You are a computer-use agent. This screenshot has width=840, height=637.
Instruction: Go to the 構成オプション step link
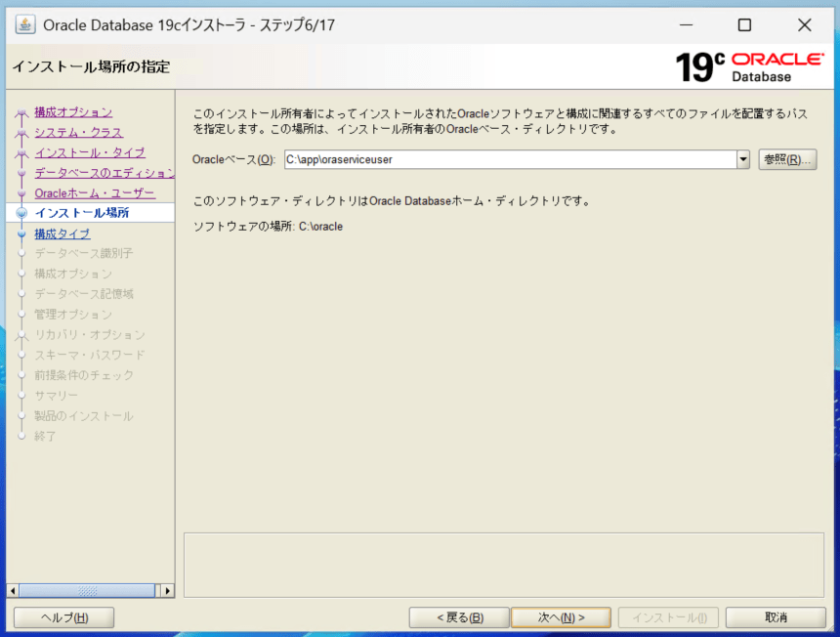73,112
